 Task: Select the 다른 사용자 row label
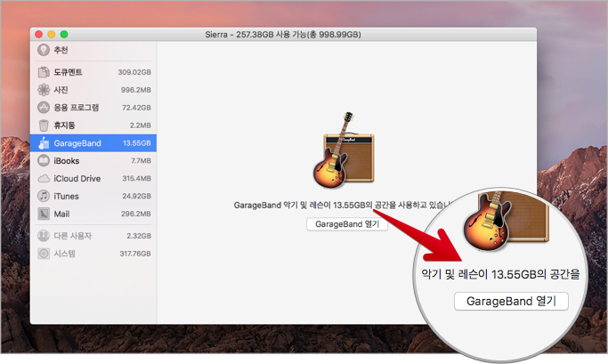tap(72, 236)
